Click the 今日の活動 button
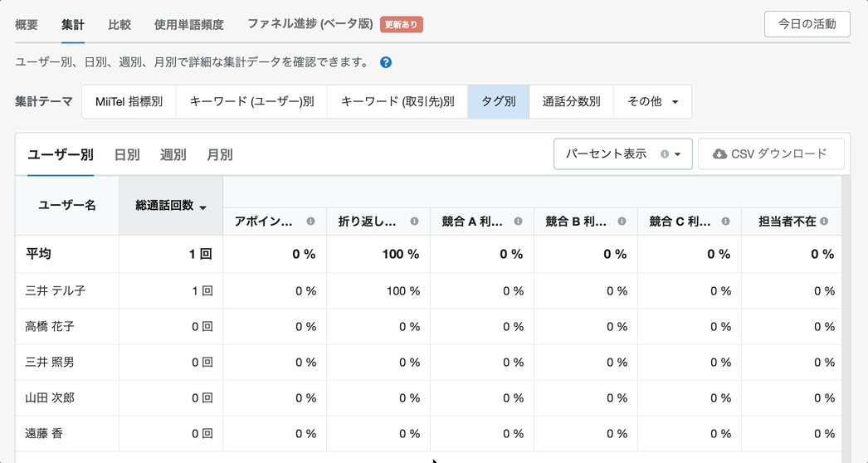The width and height of the screenshot is (868, 463). pos(807,24)
